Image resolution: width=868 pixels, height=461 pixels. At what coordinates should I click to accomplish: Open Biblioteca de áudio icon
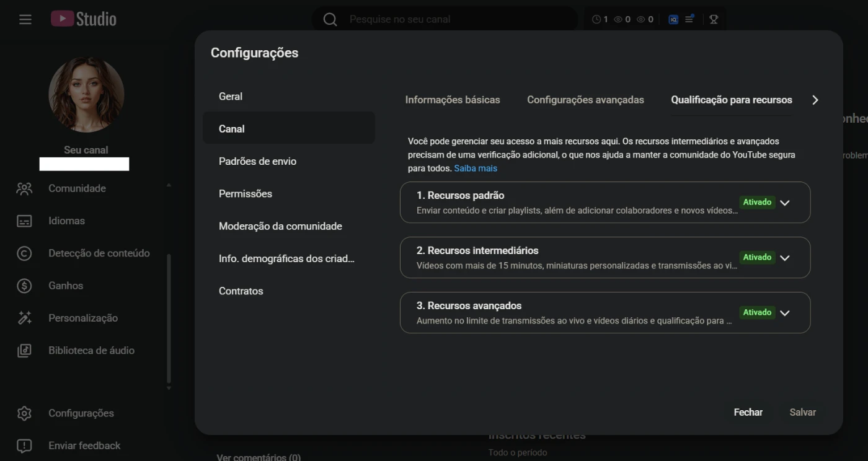point(24,351)
